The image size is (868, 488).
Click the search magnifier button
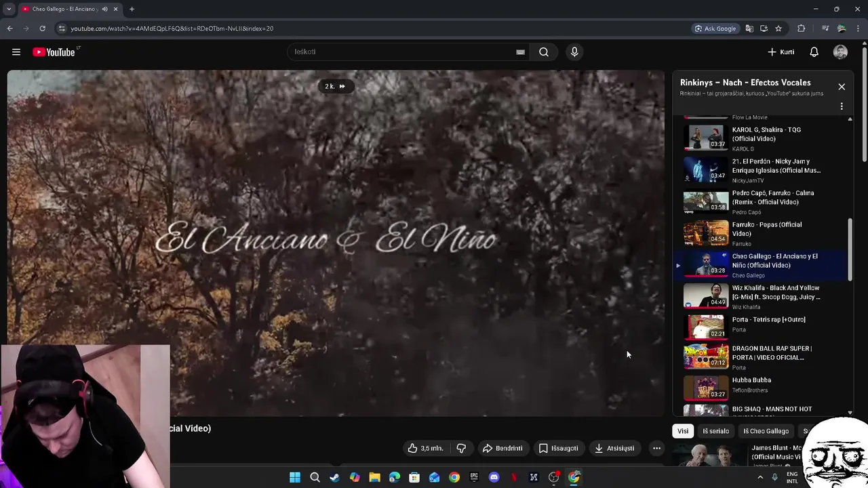544,52
